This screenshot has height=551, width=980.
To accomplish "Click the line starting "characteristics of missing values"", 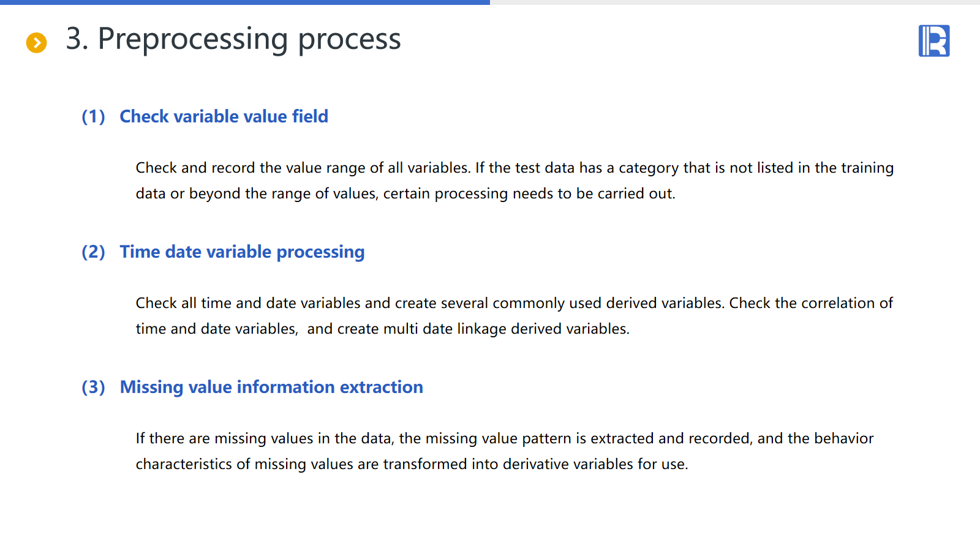I will [412, 464].
